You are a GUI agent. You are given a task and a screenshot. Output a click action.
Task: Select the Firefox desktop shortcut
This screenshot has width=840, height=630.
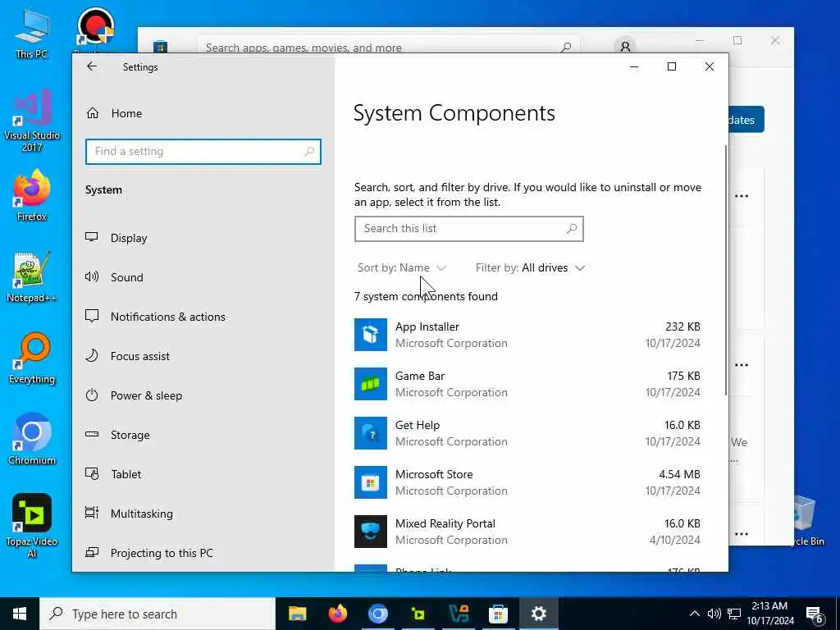click(32, 195)
